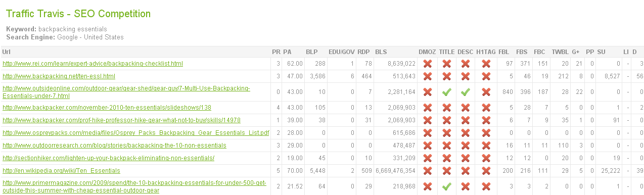Click red DMOZ cross in ospreypacks row
The width and height of the screenshot is (644, 195).
[x=427, y=133]
